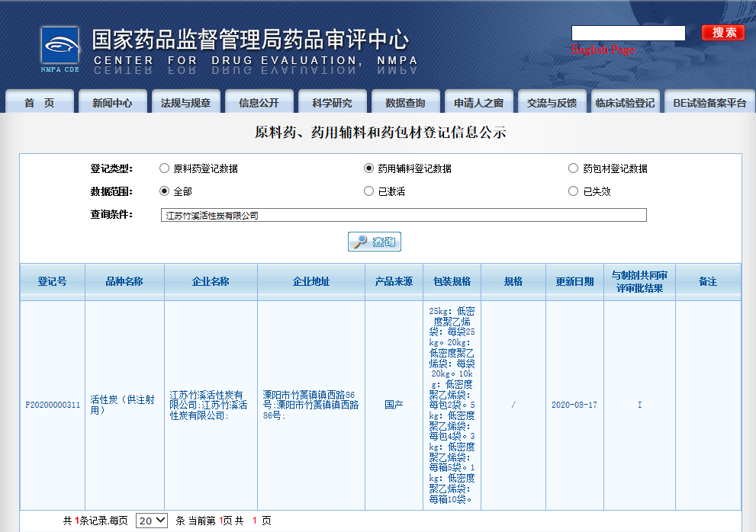Viewport: 756px width, 532px height.
Task: Open registration number F20200000311
Action: [53, 405]
